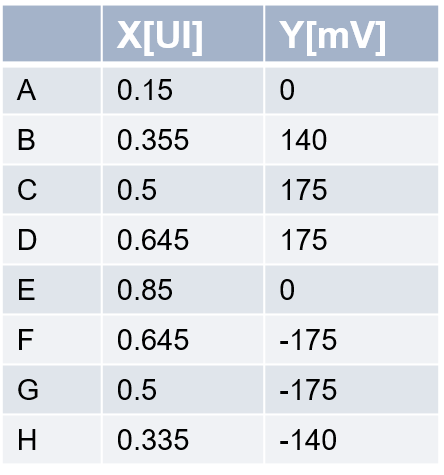Click the row label A
The height and width of the screenshot is (475, 444).
click(26, 90)
